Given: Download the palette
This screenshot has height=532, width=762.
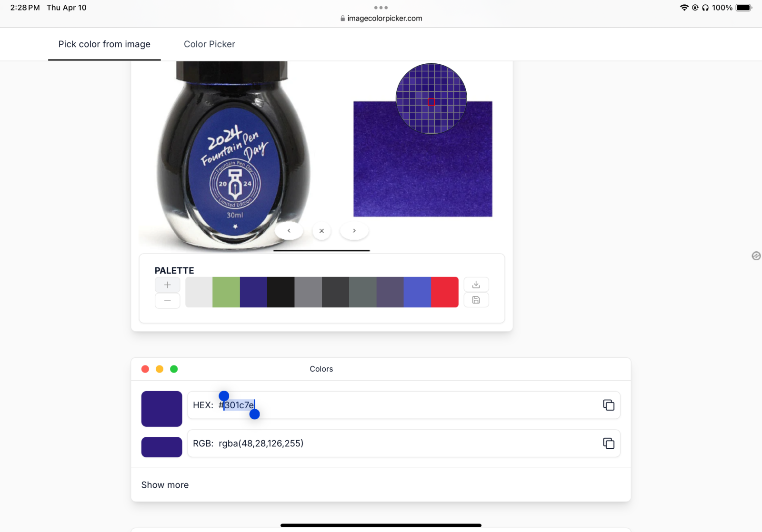Looking at the screenshot, I should (x=476, y=285).
